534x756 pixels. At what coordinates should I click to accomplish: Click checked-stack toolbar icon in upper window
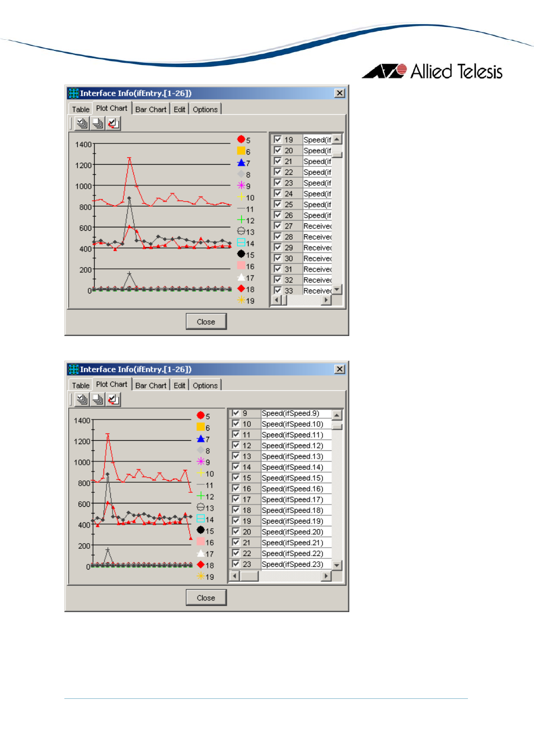82,123
